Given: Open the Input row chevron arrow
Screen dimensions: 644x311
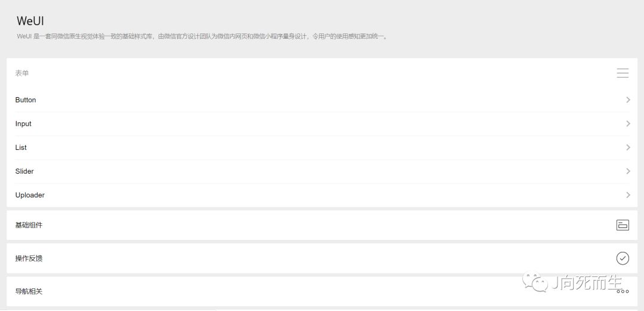Looking at the screenshot, I should pos(628,124).
